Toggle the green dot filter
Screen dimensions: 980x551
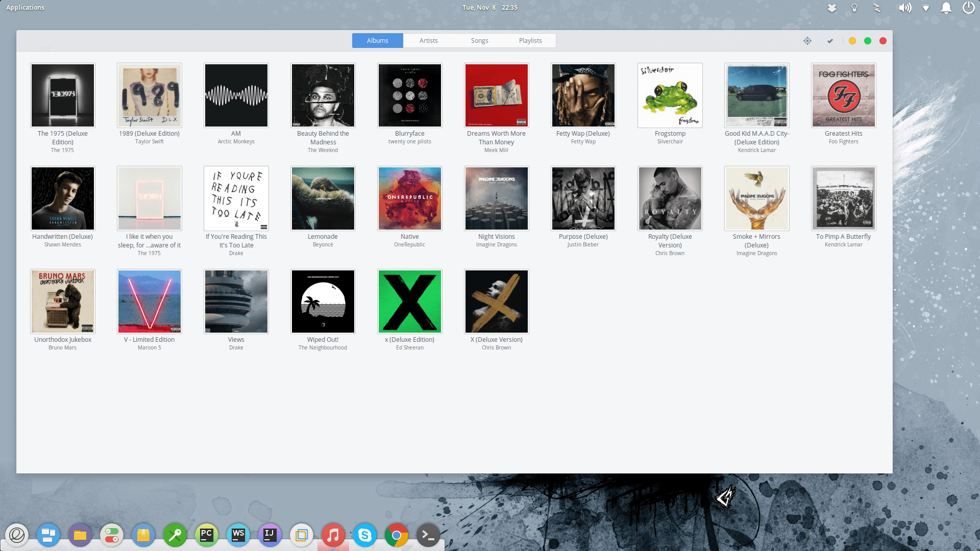868,40
